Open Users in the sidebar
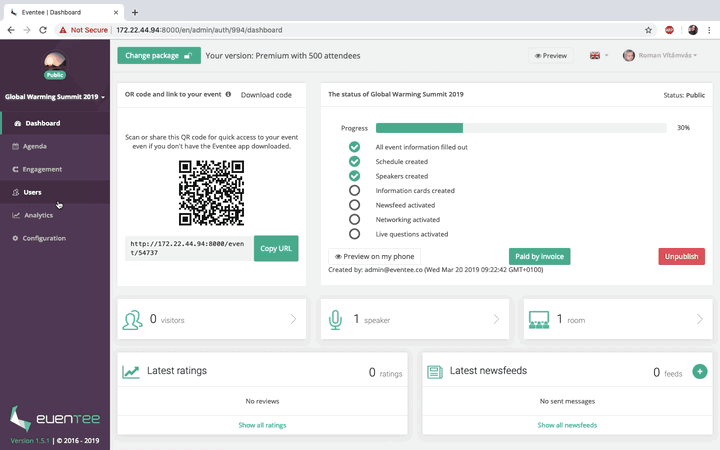This screenshot has width=720, height=450. (55, 192)
